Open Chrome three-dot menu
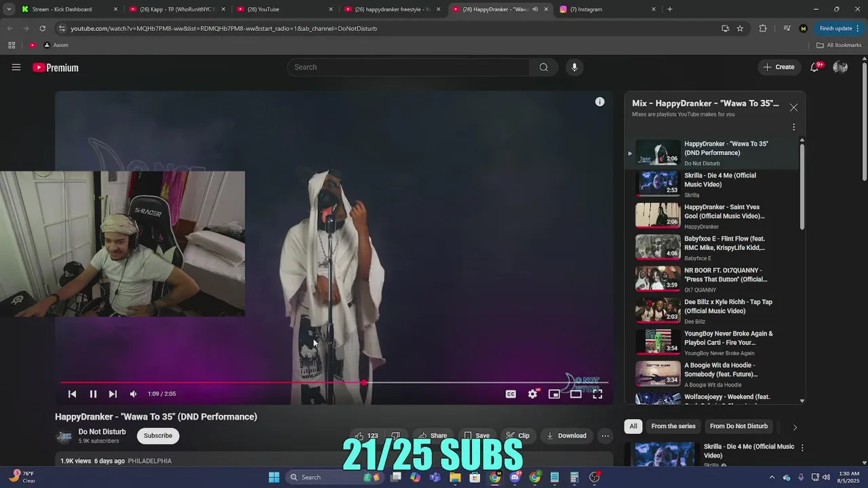Image resolution: width=868 pixels, height=488 pixels. click(859, 28)
